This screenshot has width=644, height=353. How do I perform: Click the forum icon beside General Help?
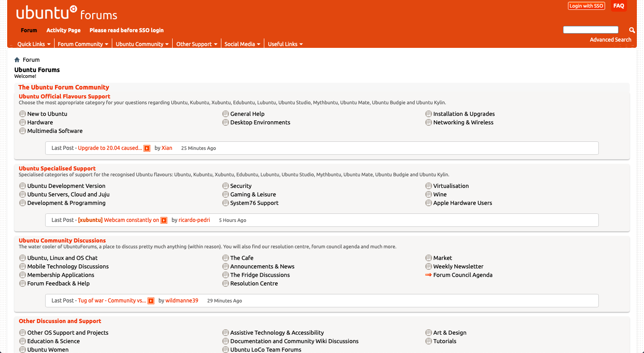click(225, 114)
